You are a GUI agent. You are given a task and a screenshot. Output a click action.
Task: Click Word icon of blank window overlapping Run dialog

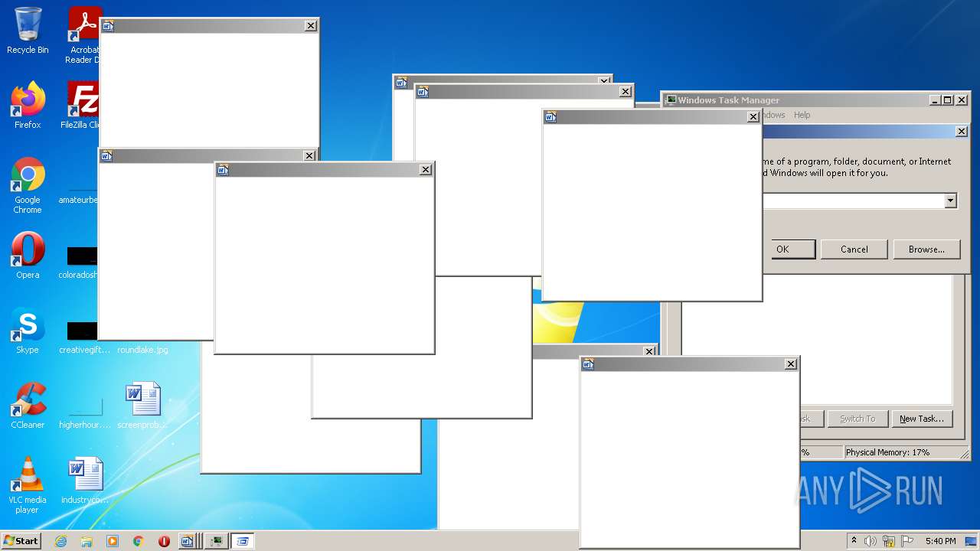point(550,117)
